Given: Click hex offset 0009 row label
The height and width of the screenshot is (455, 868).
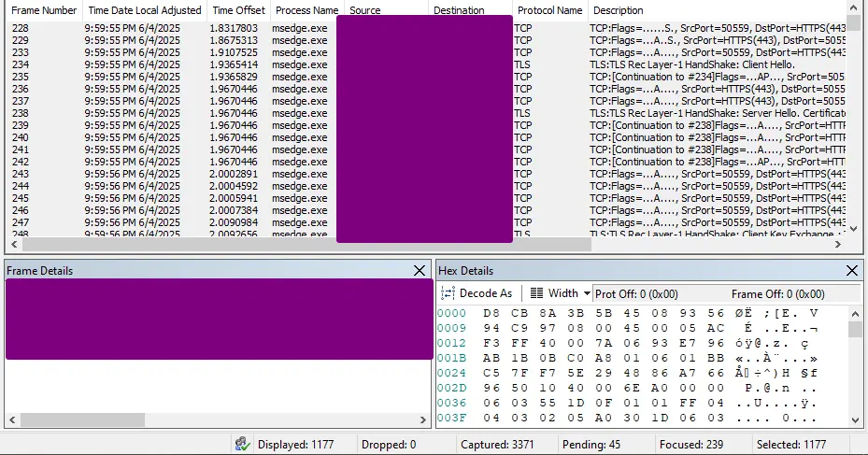Looking at the screenshot, I should (451, 328).
